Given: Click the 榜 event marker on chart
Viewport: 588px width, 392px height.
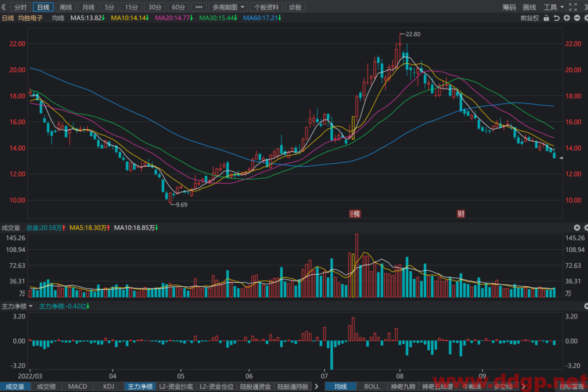Looking at the screenshot, I should (x=355, y=214).
